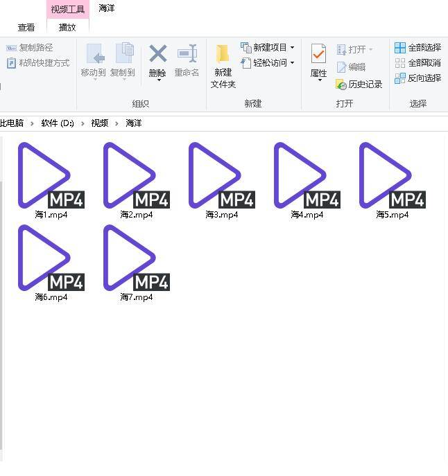The height and width of the screenshot is (476, 448).
Task: Click the Delete X icon
Action: click(158, 53)
